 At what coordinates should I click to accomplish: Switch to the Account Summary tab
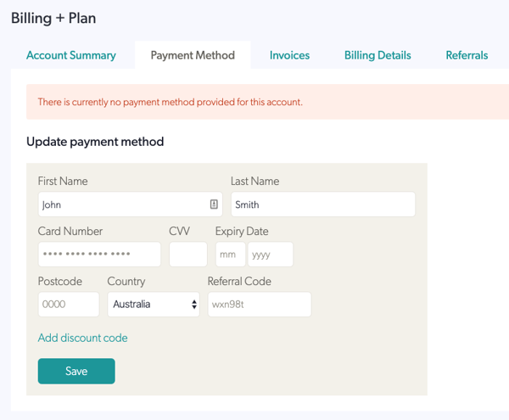pos(71,55)
